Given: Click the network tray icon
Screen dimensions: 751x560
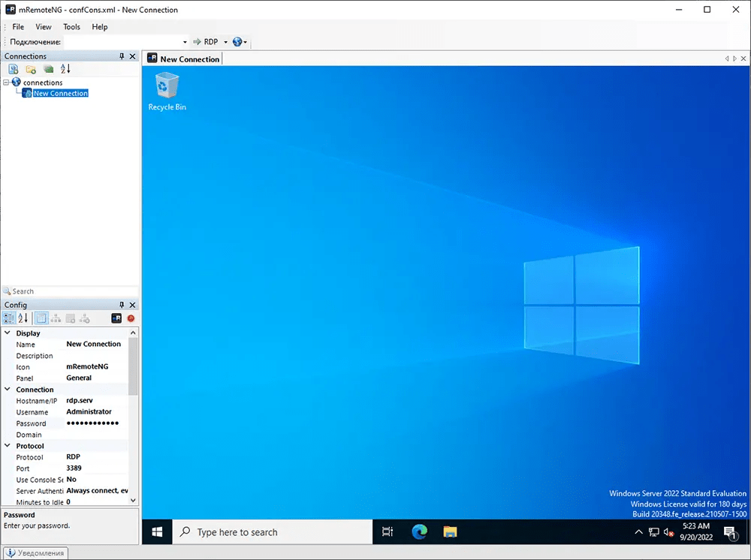Looking at the screenshot, I should [x=654, y=531].
